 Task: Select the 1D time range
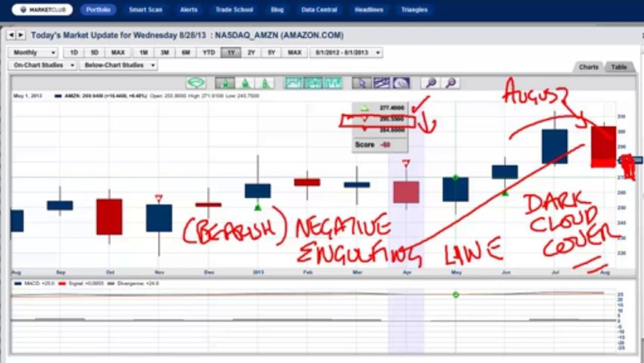pyautogui.click(x=74, y=52)
